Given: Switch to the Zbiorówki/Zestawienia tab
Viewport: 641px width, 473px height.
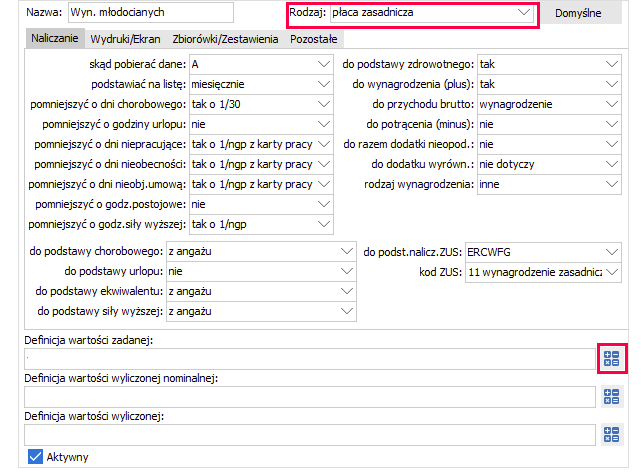Looking at the screenshot, I should [x=225, y=39].
